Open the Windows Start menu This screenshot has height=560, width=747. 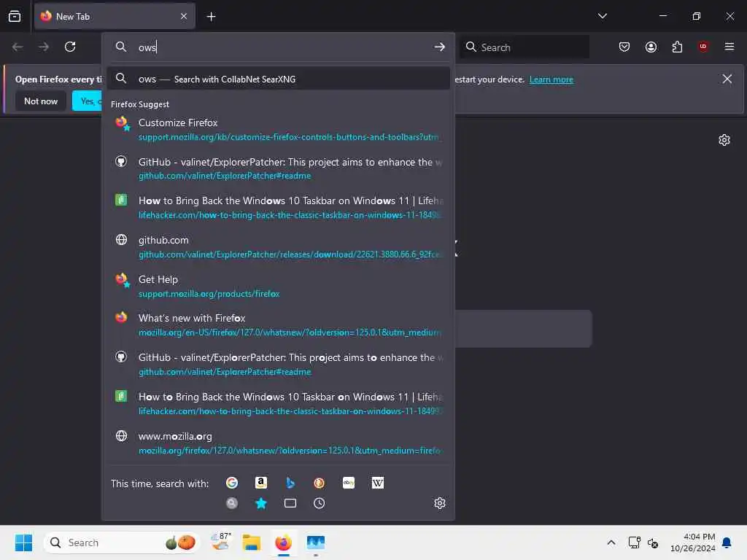[x=23, y=542]
